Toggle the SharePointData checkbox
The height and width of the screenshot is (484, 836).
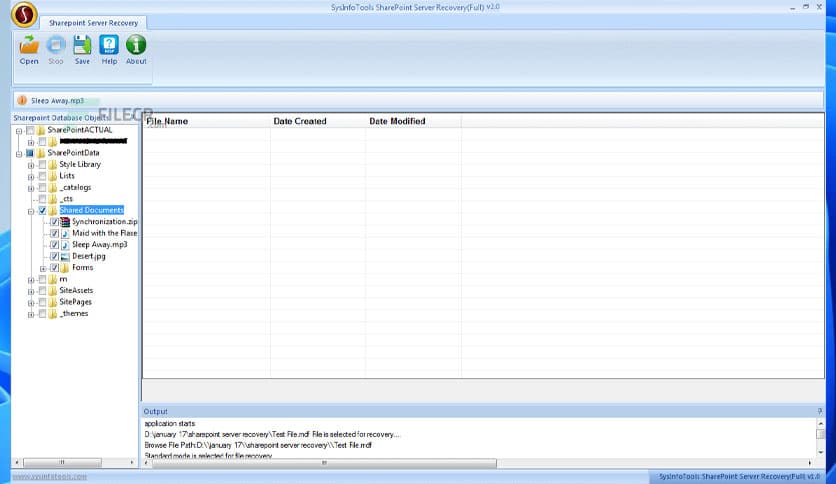pyautogui.click(x=30, y=154)
